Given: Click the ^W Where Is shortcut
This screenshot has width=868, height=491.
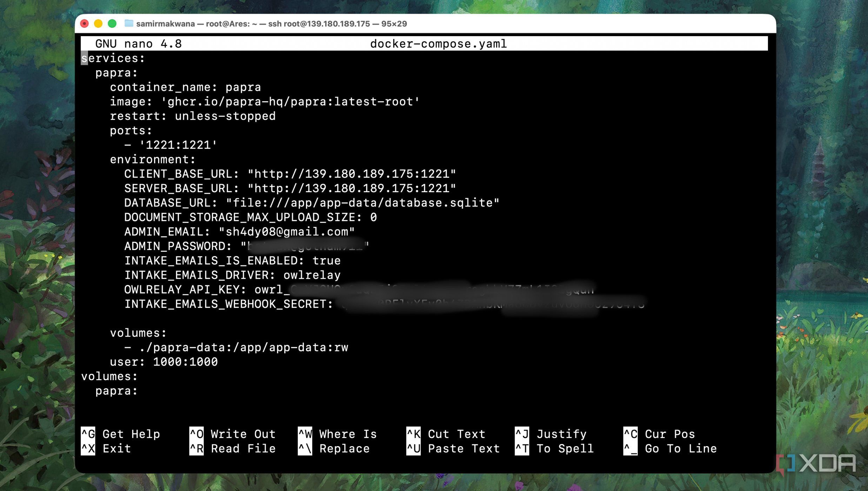Looking at the screenshot, I should coord(337,434).
